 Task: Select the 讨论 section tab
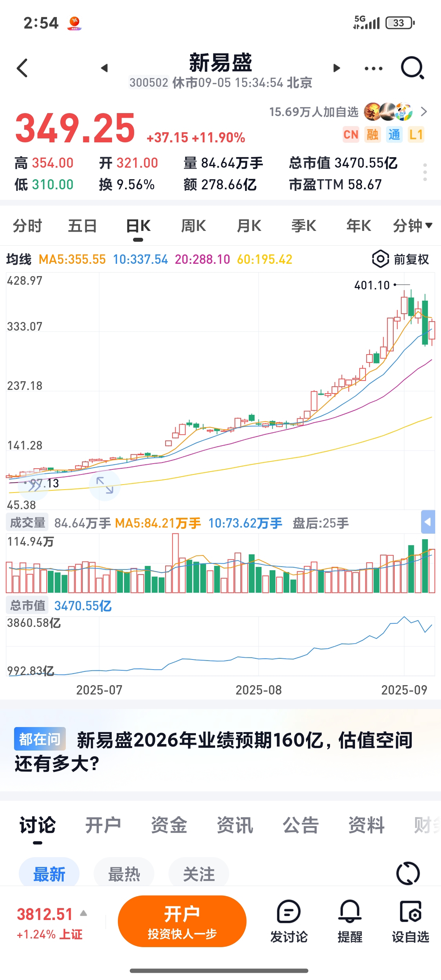pos(37,825)
